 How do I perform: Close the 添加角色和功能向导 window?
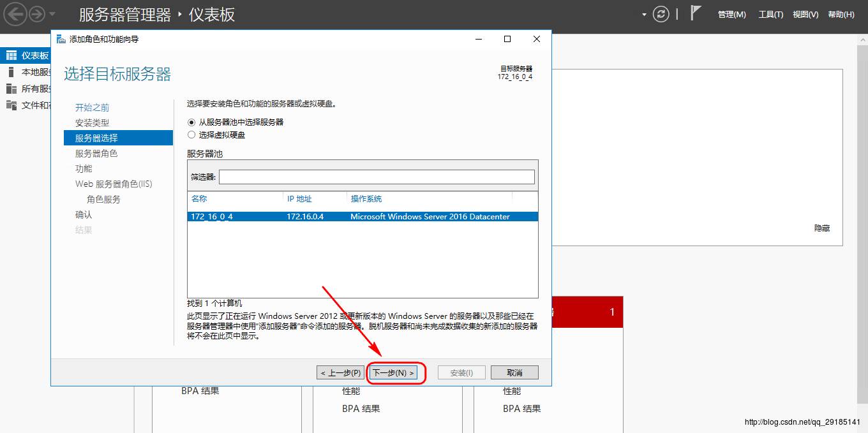(x=537, y=39)
